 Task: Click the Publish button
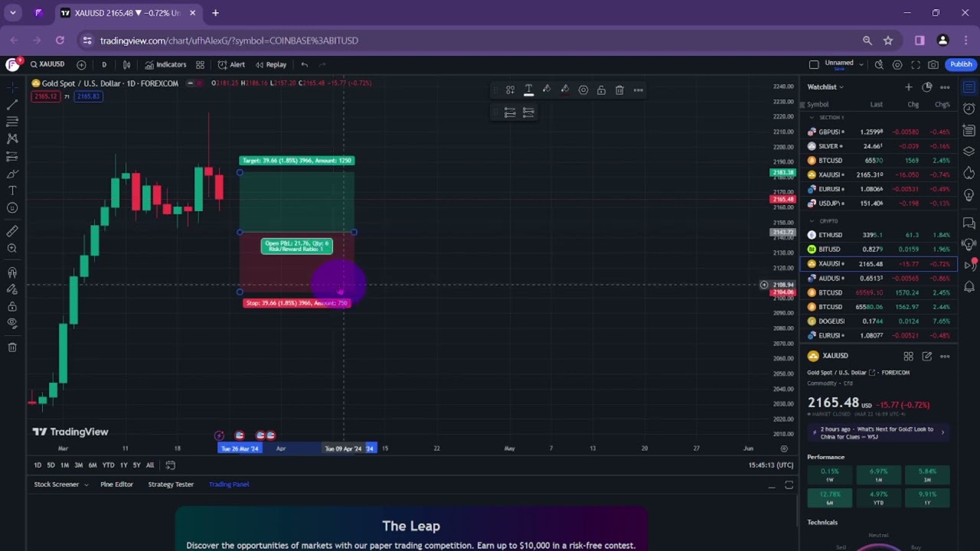click(961, 64)
